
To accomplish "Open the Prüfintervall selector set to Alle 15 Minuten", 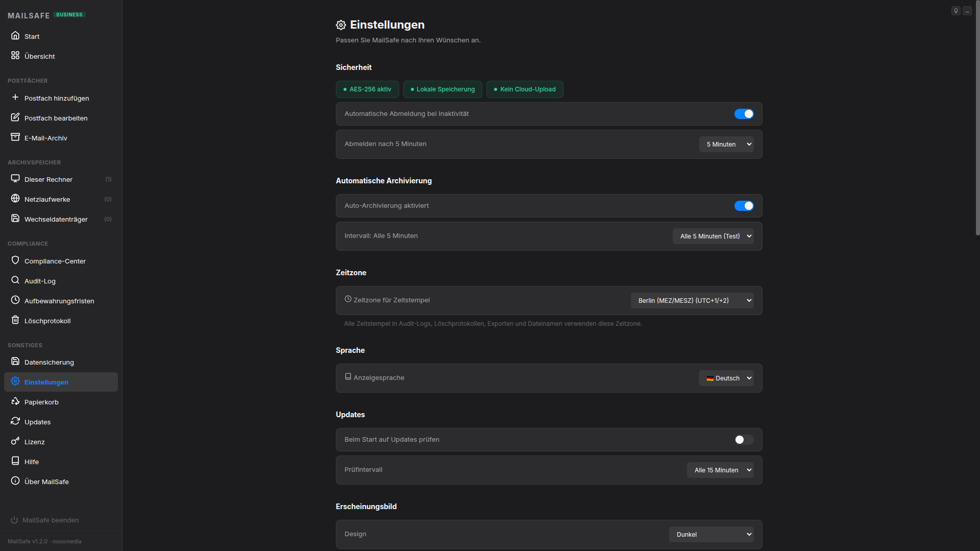I will [720, 469].
